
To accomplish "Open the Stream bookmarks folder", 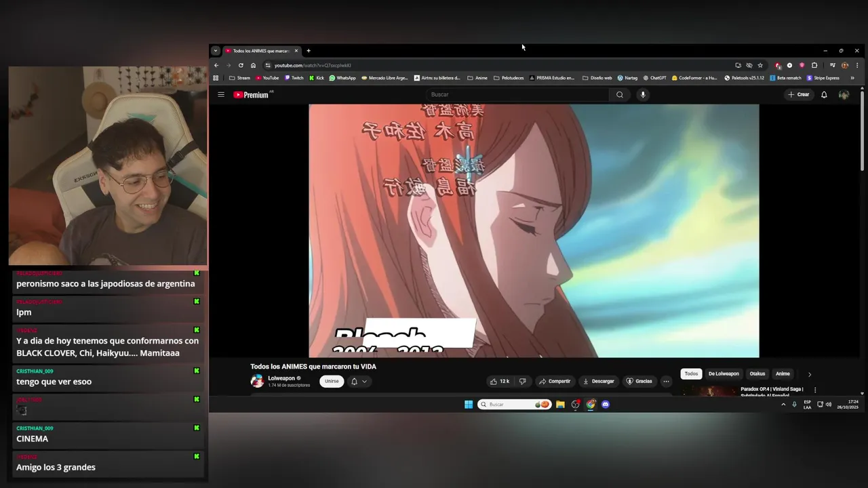I will pyautogui.click(x=239, y=78).
